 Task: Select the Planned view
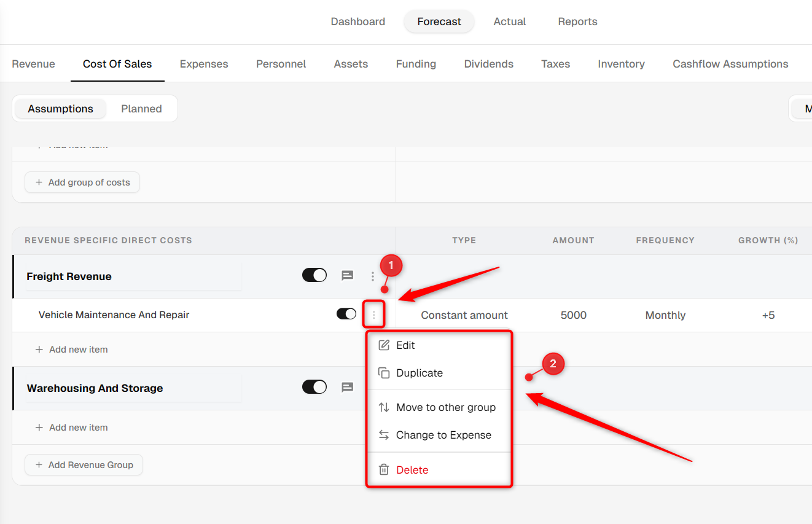click(141, 109)
